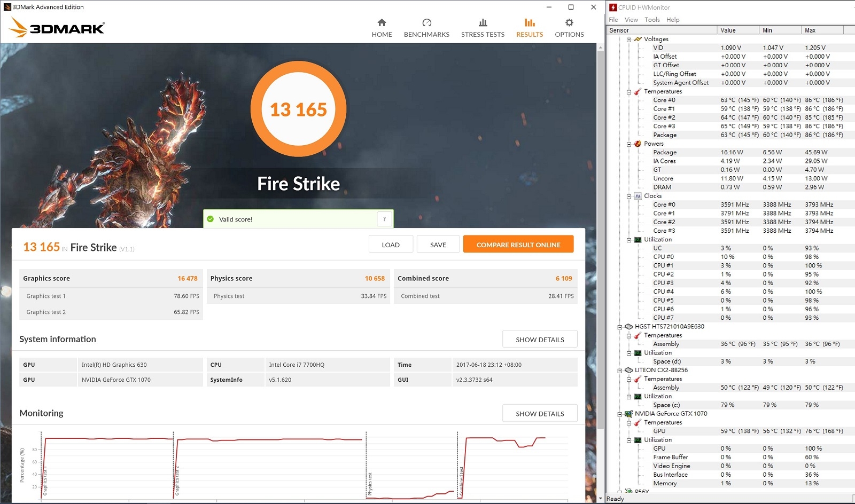Click COMPARE RESULT ONLINE button
The width and height of the screenshot is (855, 504).
[x=518, y=245]
